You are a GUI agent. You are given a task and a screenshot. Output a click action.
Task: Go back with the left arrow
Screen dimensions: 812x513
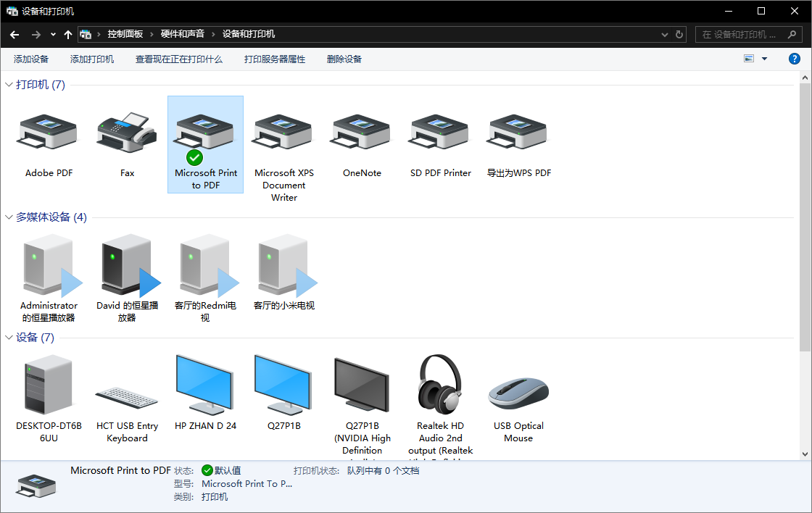pos(14,35)
